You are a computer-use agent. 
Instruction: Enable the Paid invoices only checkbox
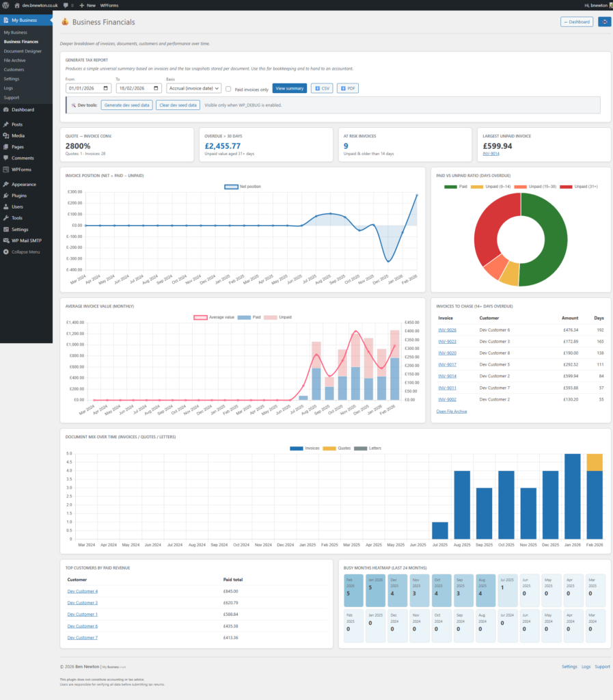[x=229, y=88]
